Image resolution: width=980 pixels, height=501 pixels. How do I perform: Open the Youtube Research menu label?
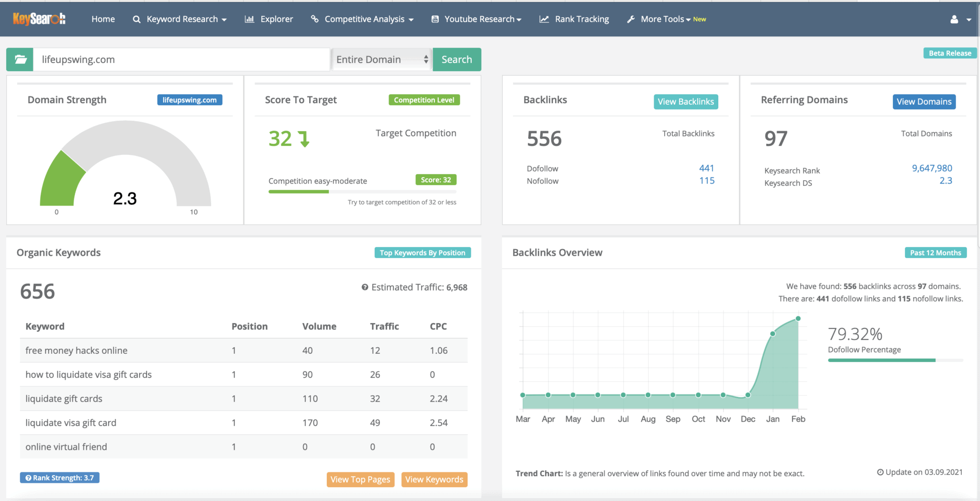pos(479,19)
